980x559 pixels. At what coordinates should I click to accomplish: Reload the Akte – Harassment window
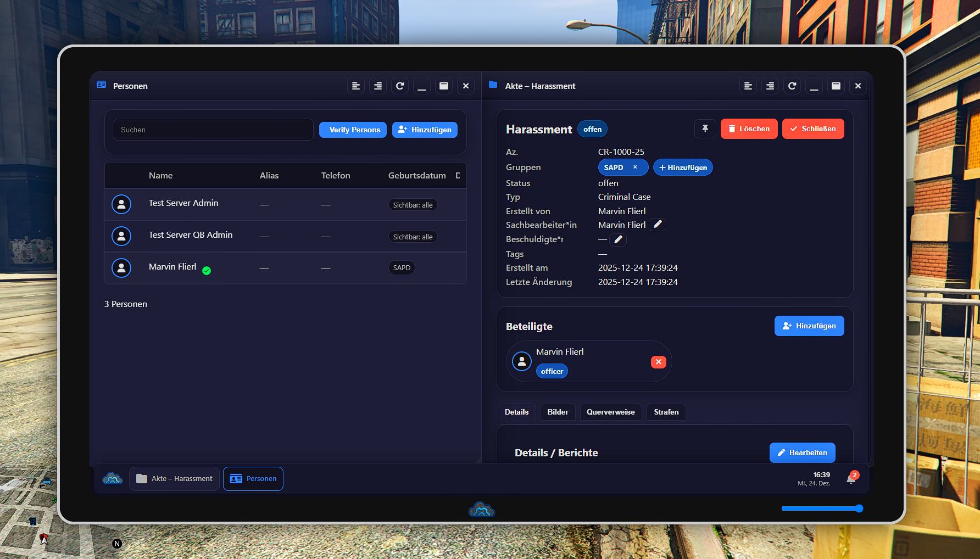[x=792, y=86]
